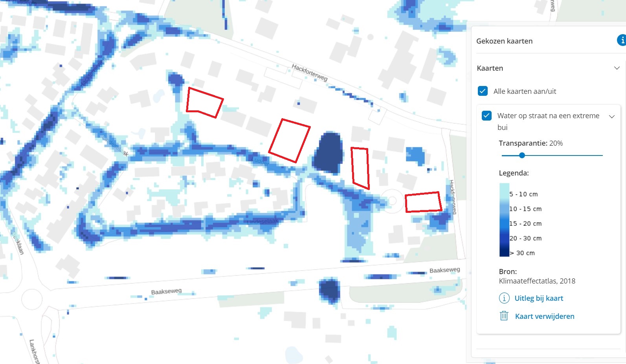This screenshot has height=364, width=626.
Task: Click the blue info icon beside Gekozen kaarten
Action: 622,40
